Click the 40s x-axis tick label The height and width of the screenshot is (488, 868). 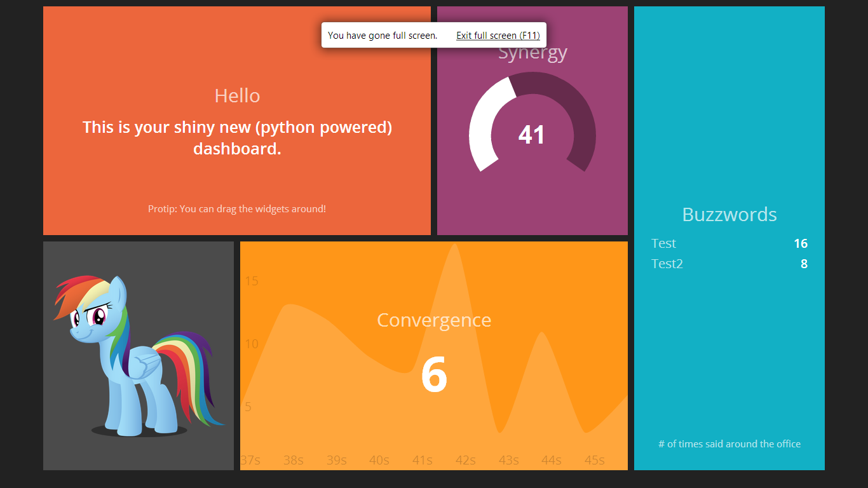[379, 460]
